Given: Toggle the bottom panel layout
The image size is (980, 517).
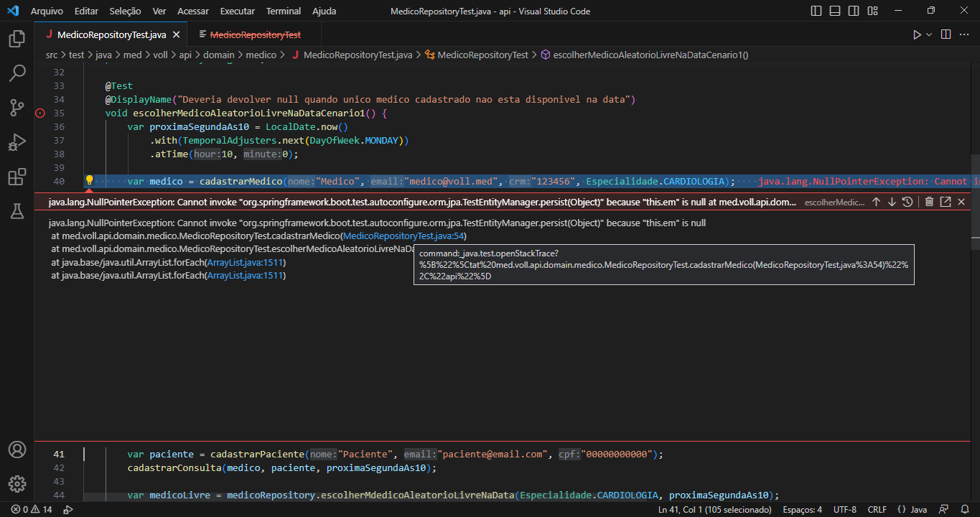Looking at the screenshot, I should pyautogui.click(x=835, y=11).
